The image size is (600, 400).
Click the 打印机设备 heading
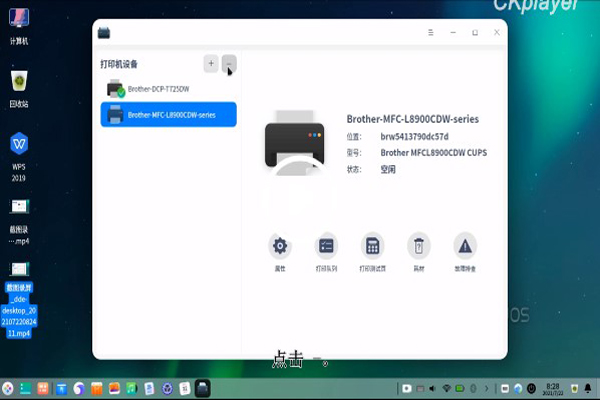pyautogui.click(x=119, y=64)
